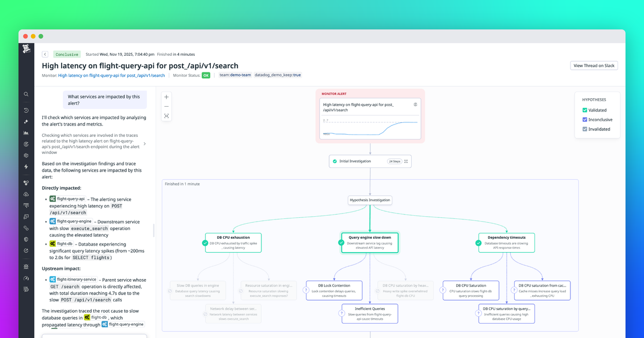
Task: Toggle the Validated hypotheses checkbox
Action: coord(585,110)
